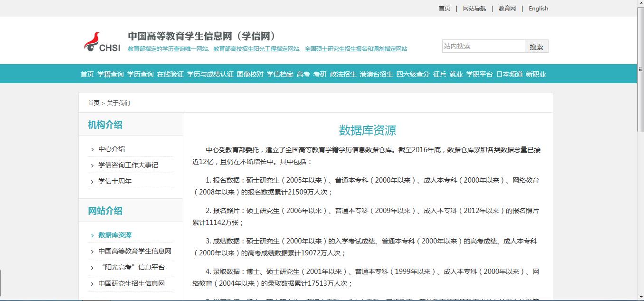The height and width of the screenshot is (301, 644).
Task: Click the chevron beside 中心介绍
Action: point(92,149)
